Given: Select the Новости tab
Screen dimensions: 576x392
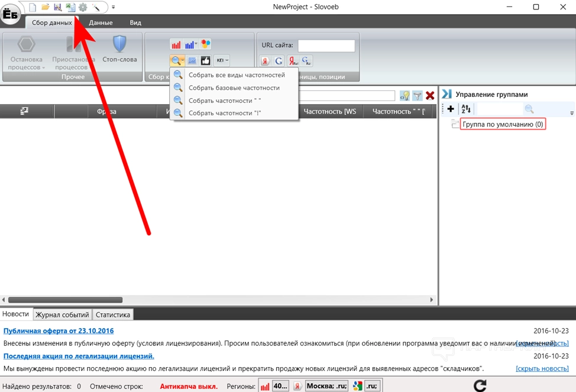Looking at the screenshot, I should 16,314.
